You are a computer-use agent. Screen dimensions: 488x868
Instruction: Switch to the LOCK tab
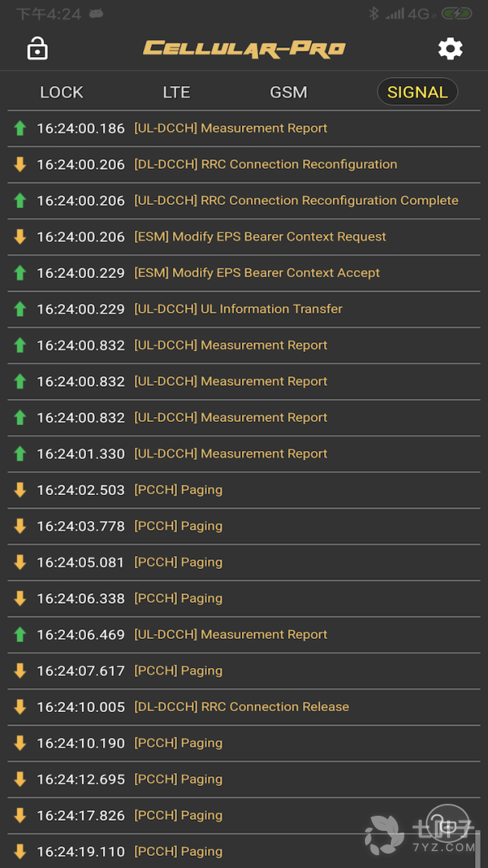coord(62,92)
